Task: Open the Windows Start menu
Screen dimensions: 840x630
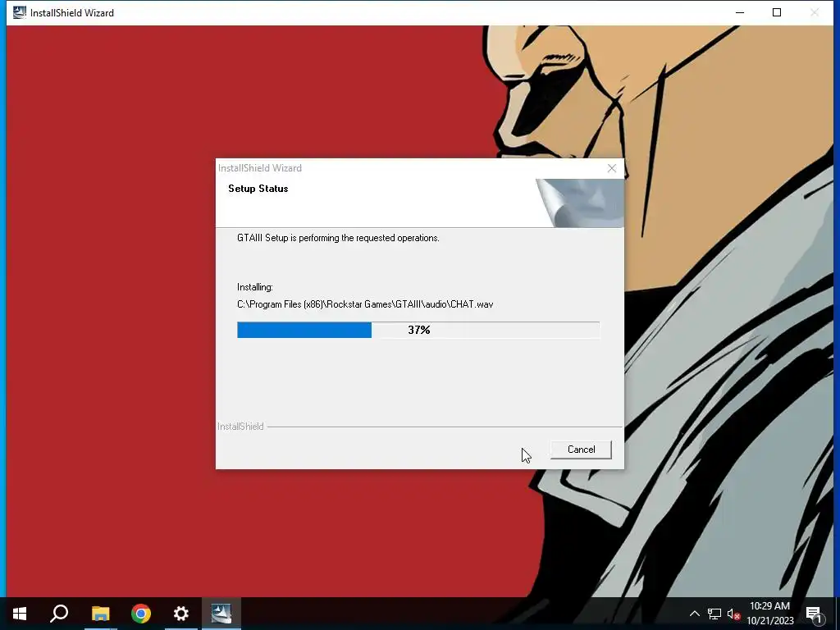Action: (20, 614)
